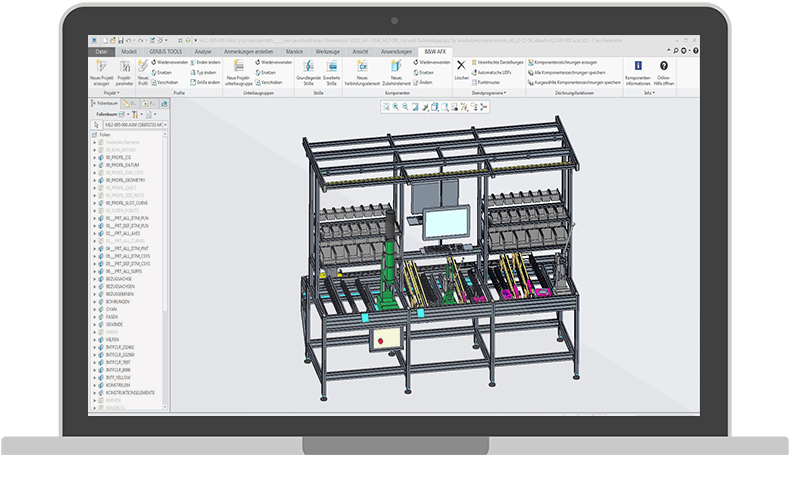Click Neues Verbindungselement icon

point(362,66)
